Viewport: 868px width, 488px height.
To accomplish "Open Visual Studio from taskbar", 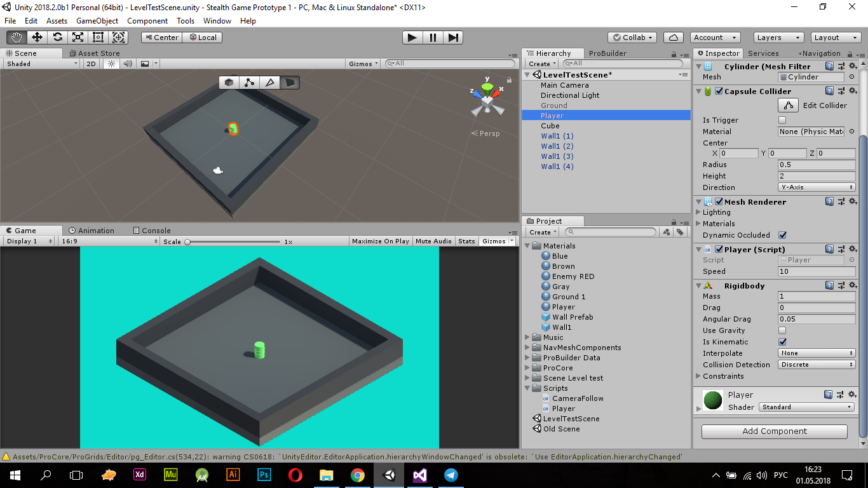I will tap(419, 475).
